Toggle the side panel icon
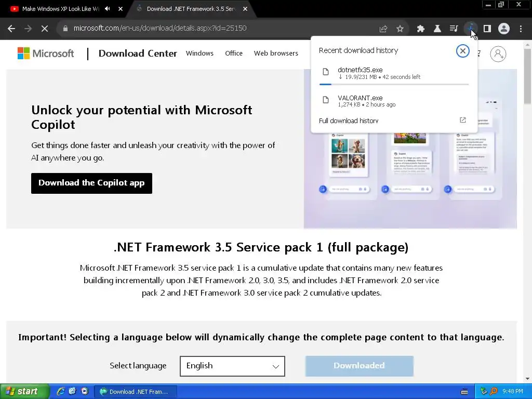532x399 pixels. [x=487, y=29]
